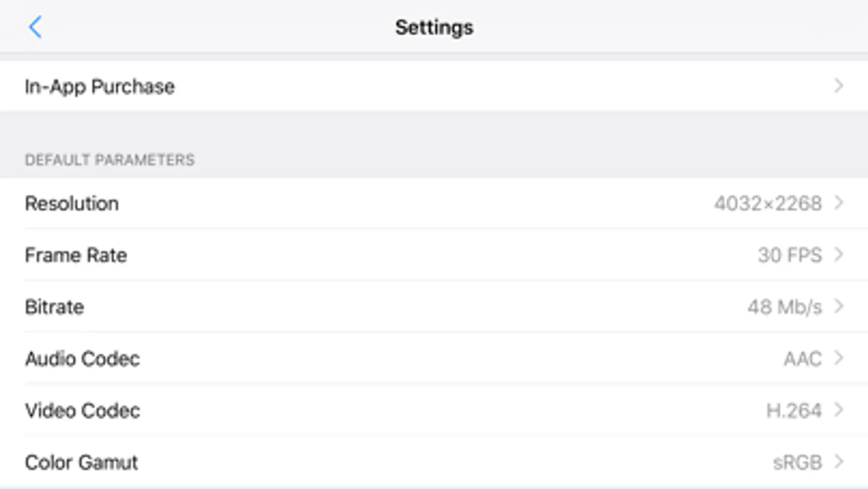Image resolution: width=868 pixels, height=489 pixels.
Task: Change the 48 Mb/s bitrate value
Action: point(785,307)
